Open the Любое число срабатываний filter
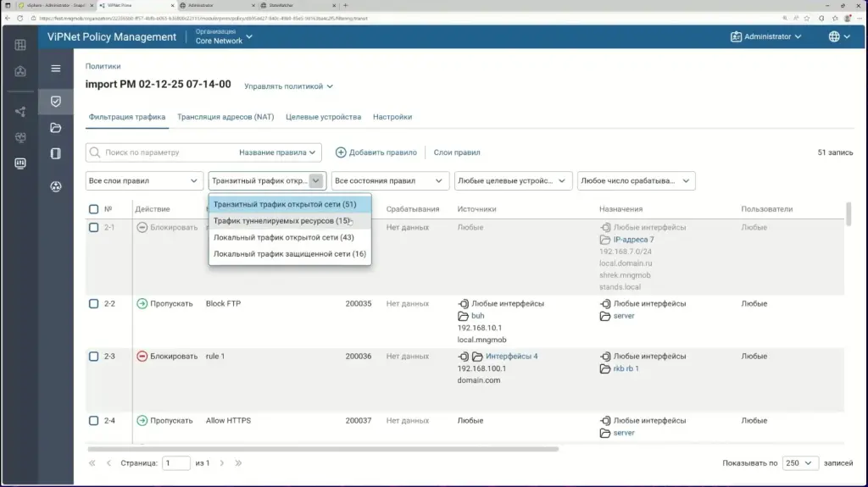This screenshot has height=487, width=868. [x=636, y=181]
